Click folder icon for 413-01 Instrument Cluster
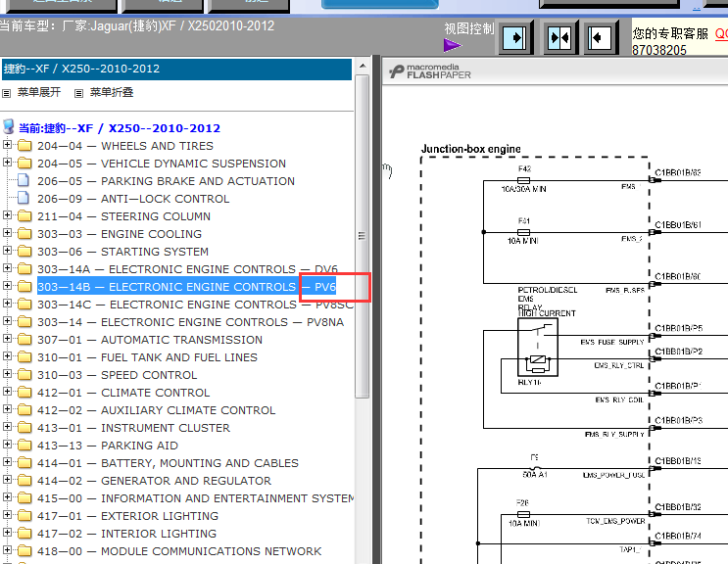The width and height of the screenshot is (728, 564). [x=24, y=428]
